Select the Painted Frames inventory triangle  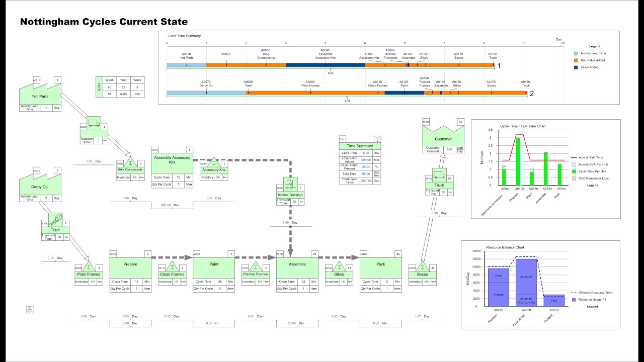(x=256, y=266)
